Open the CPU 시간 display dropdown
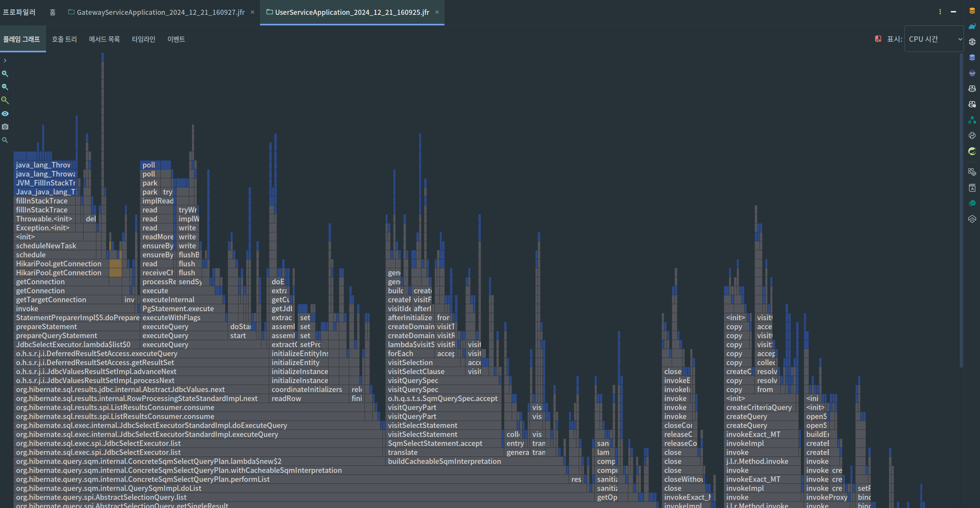Screen dimensions: 980x508 (934, 39)
